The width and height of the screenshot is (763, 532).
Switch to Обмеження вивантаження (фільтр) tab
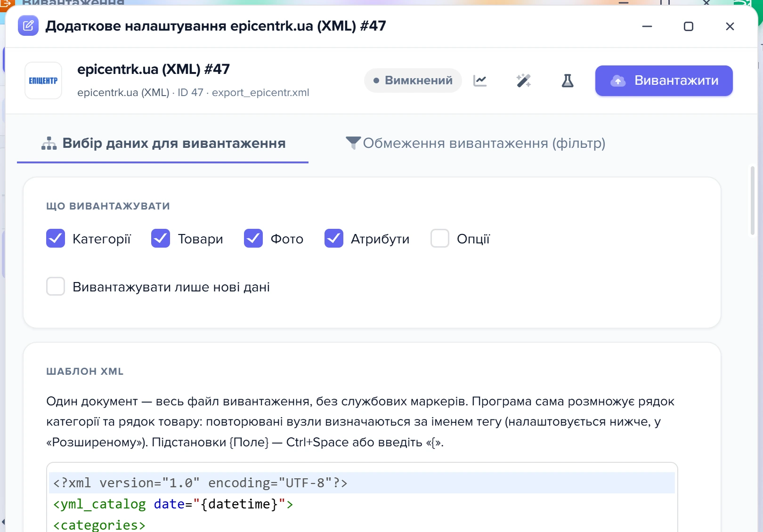tap(475, 143)
